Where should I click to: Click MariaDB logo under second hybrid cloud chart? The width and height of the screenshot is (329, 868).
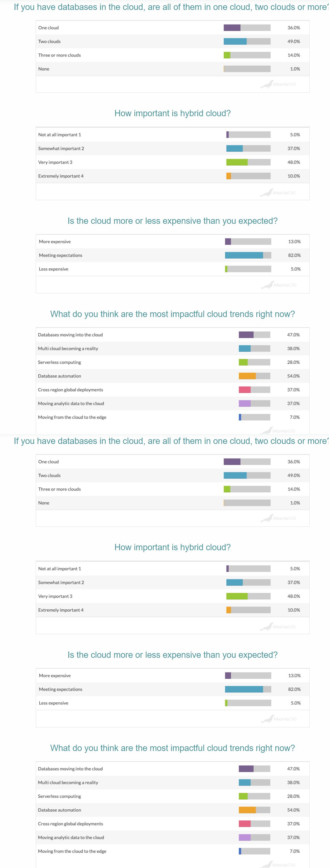coord(278,627)
